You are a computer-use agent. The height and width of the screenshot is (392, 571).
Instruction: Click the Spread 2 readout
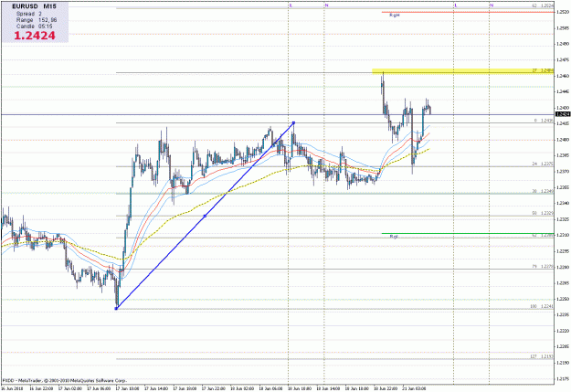pyautogui.click(x=28, y=14)
